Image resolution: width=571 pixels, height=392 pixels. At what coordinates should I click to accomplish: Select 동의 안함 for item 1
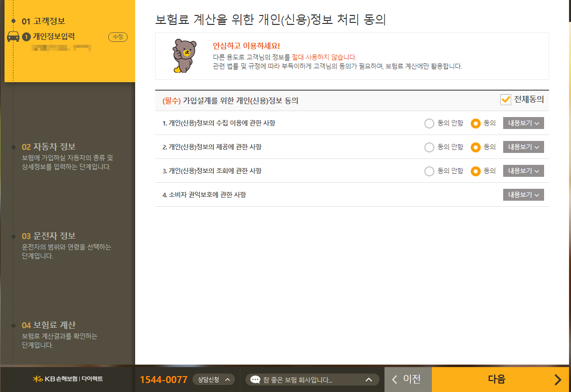(429, 123)
